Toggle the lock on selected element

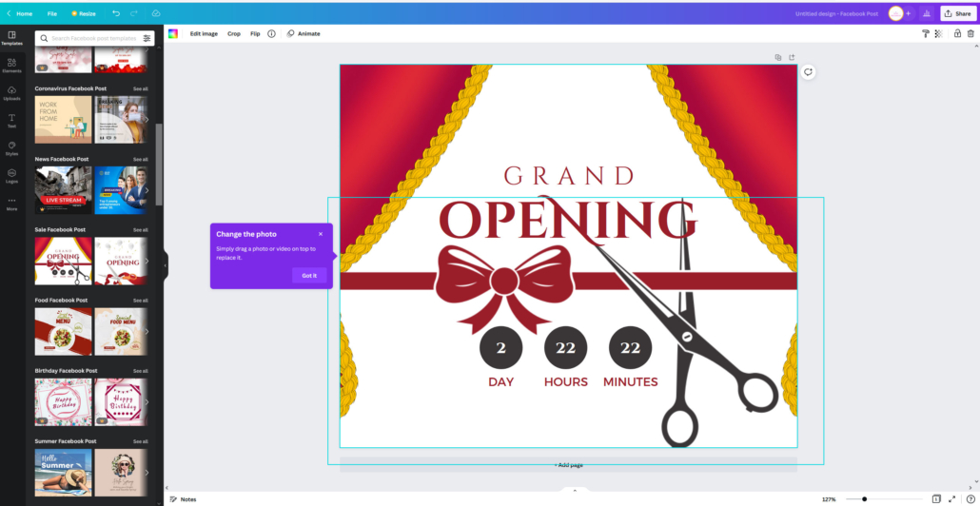957,33
